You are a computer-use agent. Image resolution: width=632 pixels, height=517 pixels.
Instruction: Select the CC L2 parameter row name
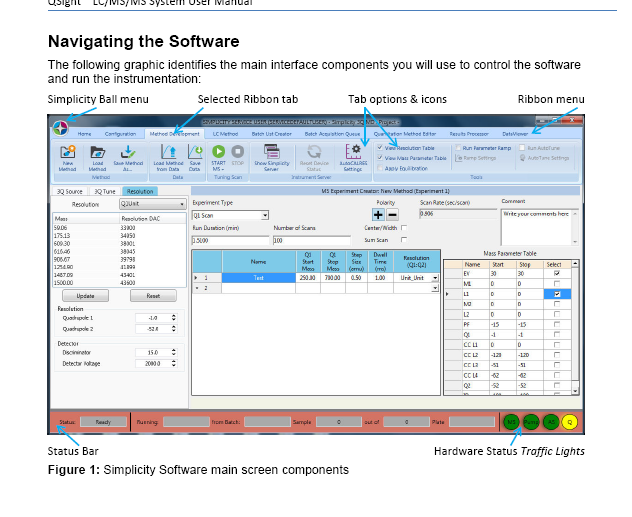[471, 355]
